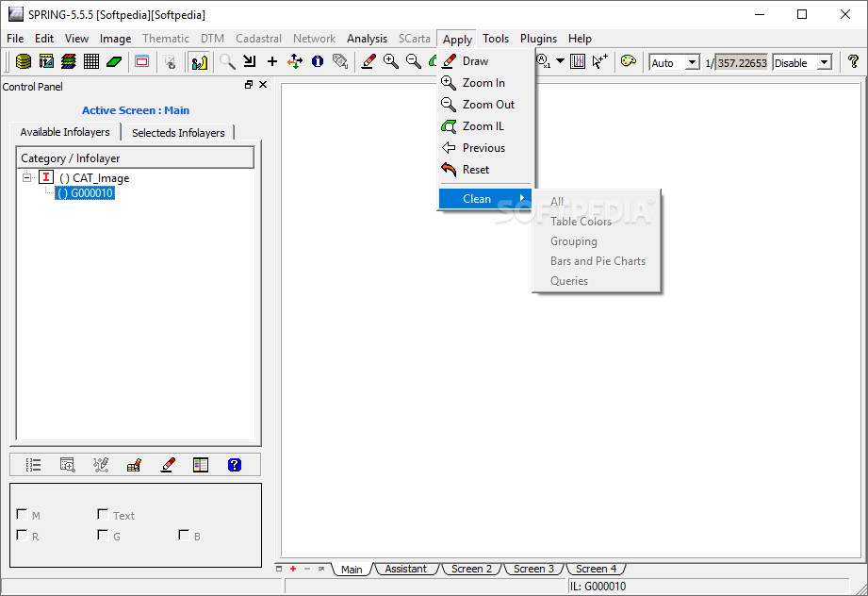Switch to Selecteds Infolayers tab

(x=178, y=133)
